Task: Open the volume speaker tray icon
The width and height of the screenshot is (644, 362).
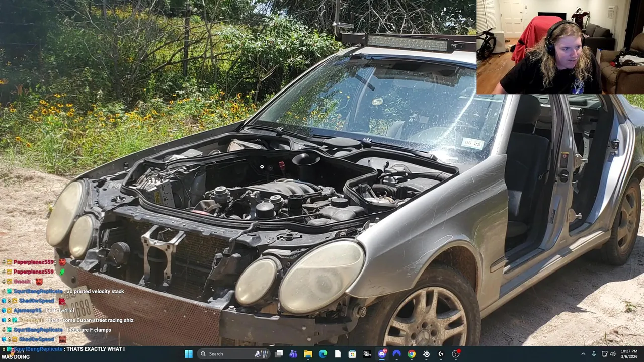Action: pos(613,354)
